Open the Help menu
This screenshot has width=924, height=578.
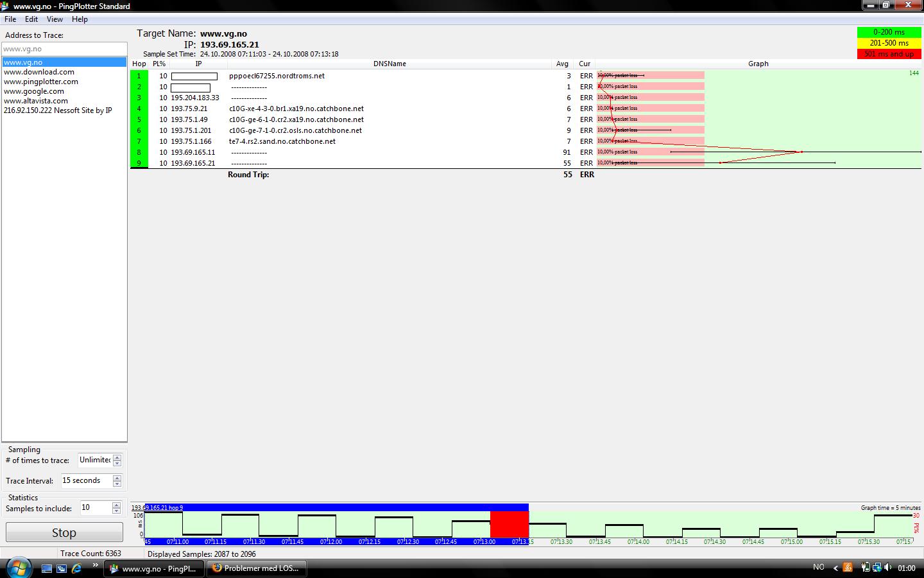coord(80,19)
